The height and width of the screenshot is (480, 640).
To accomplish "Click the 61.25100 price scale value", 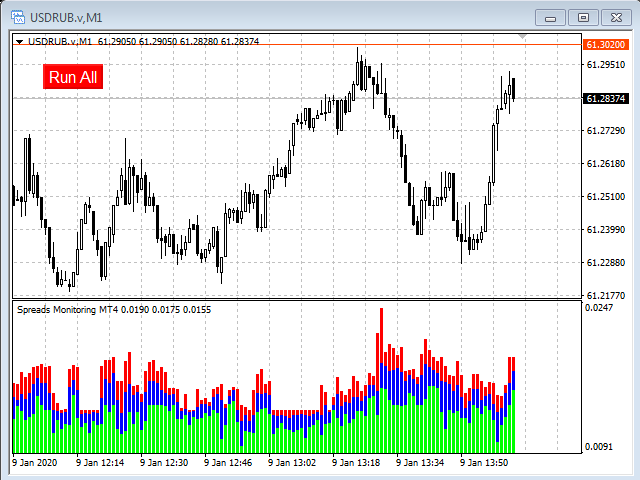I will [606, 197].
